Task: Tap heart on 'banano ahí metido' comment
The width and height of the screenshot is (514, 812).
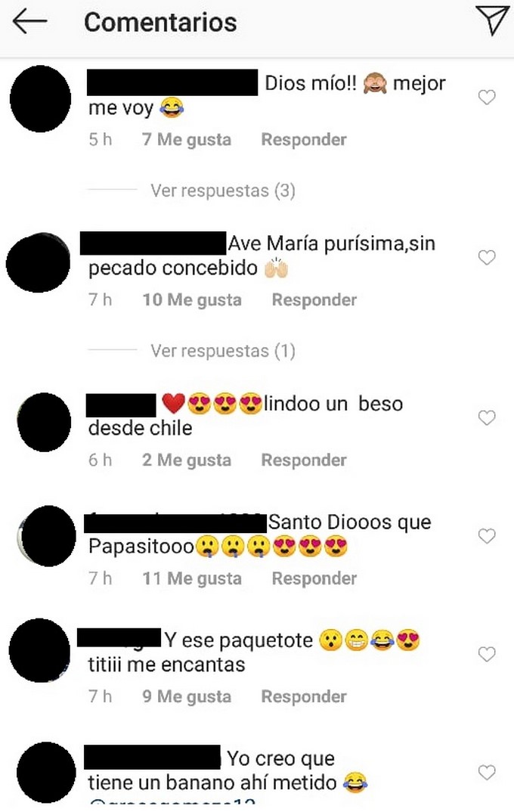Action: (x=487, y=773)
